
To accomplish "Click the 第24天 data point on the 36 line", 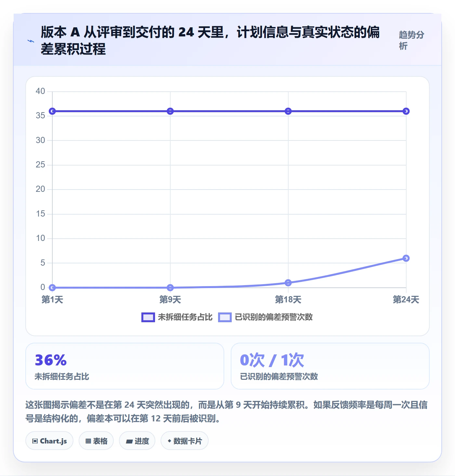I will [x=406, y=111].
